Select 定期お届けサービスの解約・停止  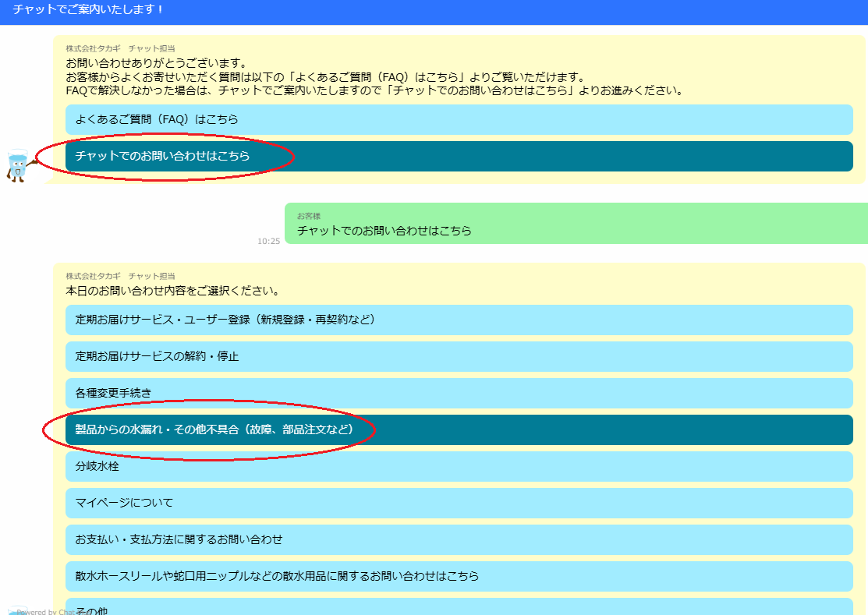459,356
